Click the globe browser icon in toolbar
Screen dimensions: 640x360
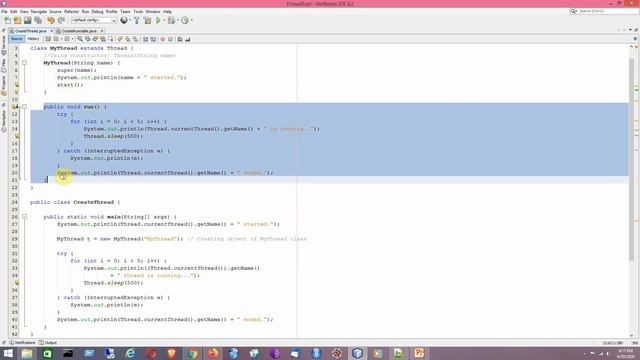click(x=124, y=20)
